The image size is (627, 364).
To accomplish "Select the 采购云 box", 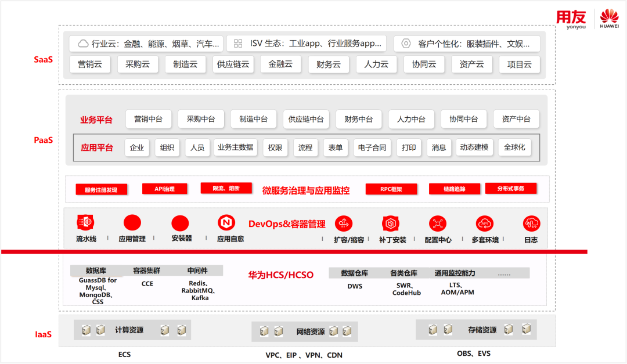I will 138,64.
